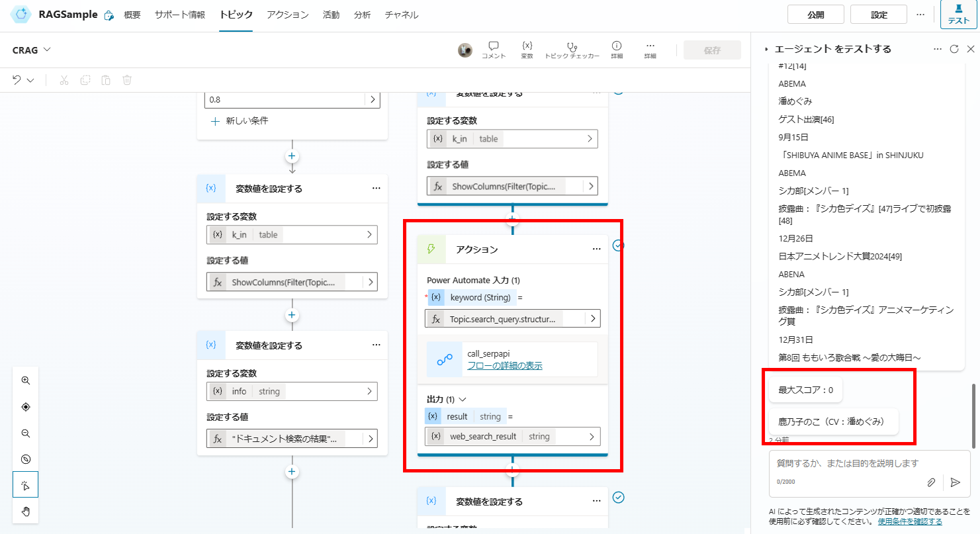
Task: Toggle the check circle on lower 変数値を設定する node
Action: point(618,498)
